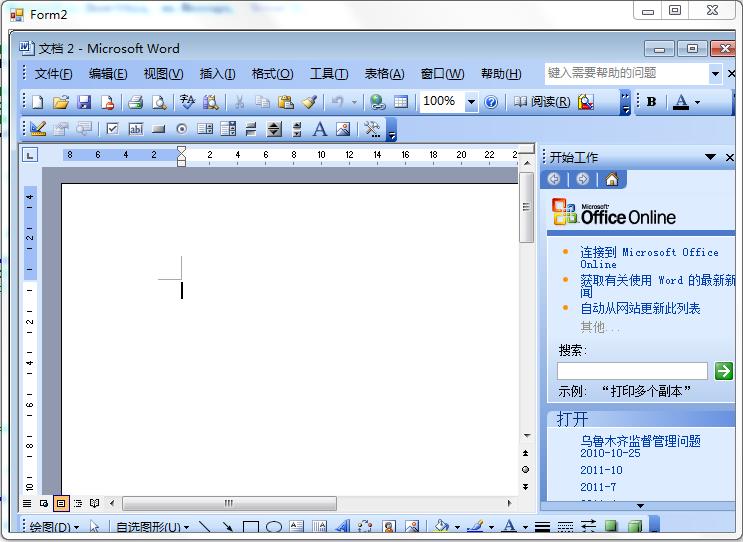The width and height of the screenshot is (743, 542).
Task: Click the Print icon in the toolbar
Action: [x=136, y=102]
